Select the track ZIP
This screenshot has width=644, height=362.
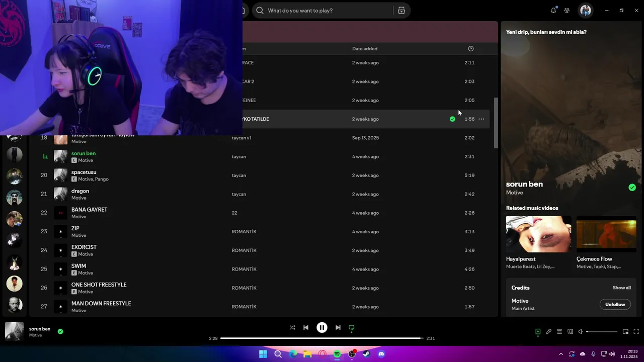[75, 228]
